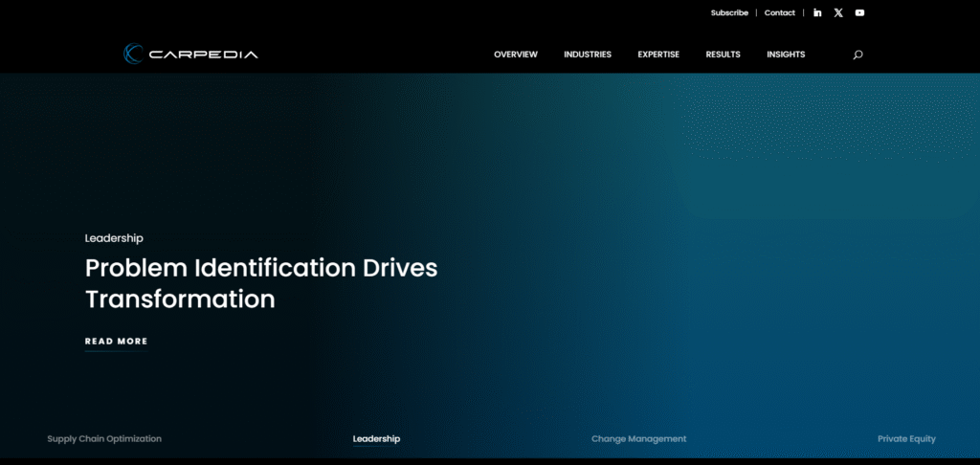The height and width of the screenshot is (465, 980).
Task: Switch to the Change Management slide tab
Action: 638,438
